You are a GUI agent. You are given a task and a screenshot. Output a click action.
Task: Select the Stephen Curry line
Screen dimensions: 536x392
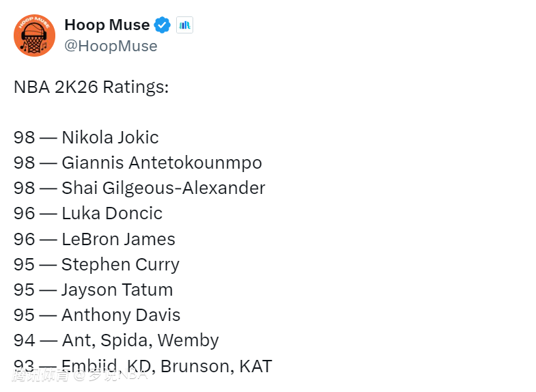point(96,264)
